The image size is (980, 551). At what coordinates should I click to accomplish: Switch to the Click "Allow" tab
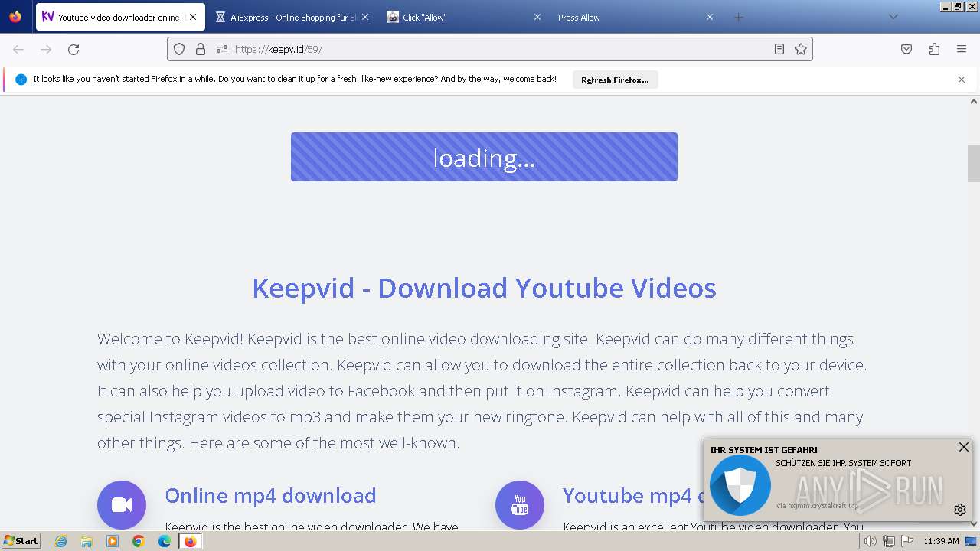tap(464, 17)
